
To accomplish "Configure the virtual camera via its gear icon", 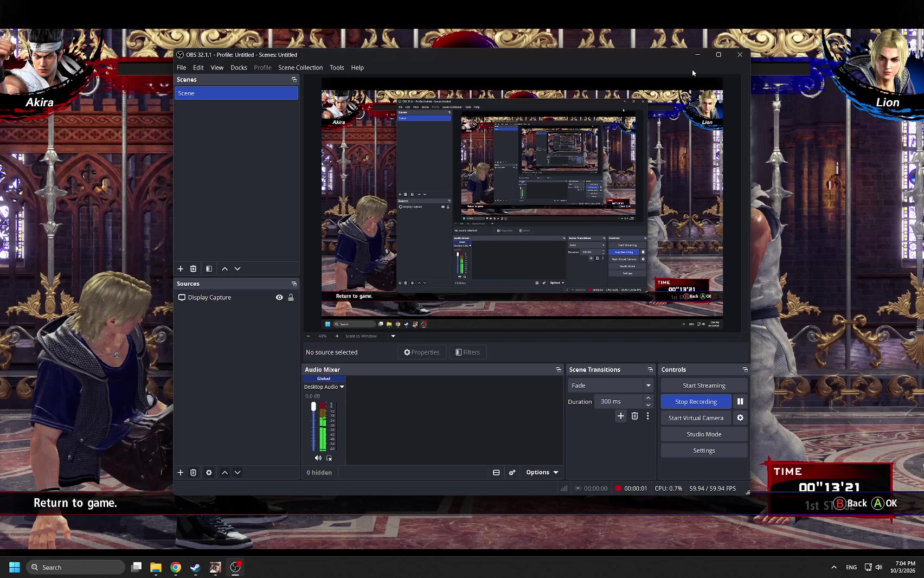I will (x=740, y=418).
